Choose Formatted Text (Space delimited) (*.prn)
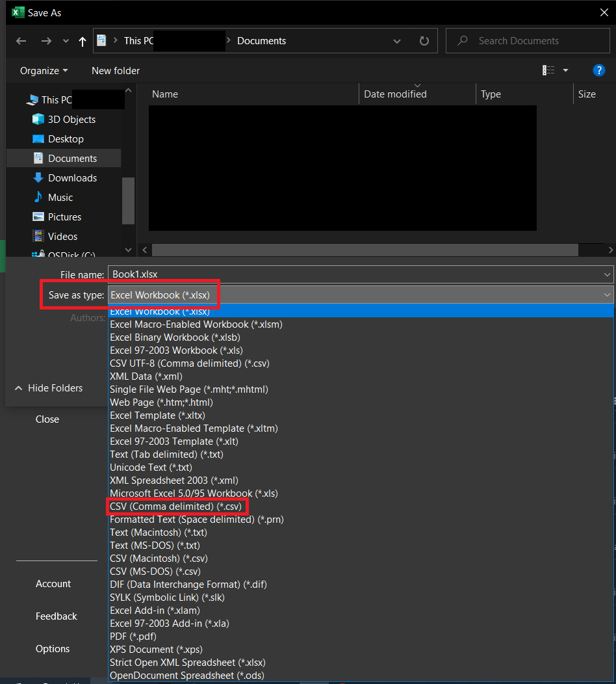Viewport: 616px width, 684px height. (197, 520)
